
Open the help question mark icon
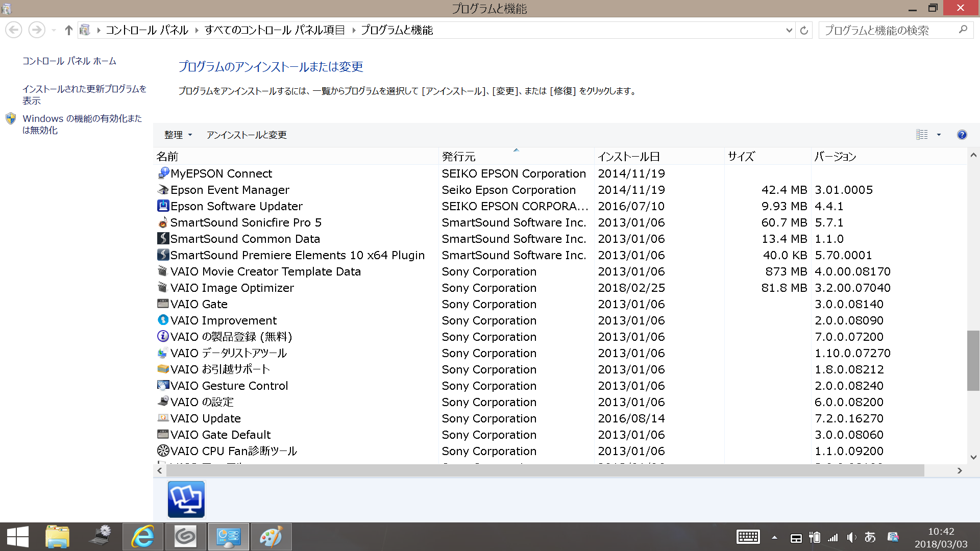[x=962, y=135]
